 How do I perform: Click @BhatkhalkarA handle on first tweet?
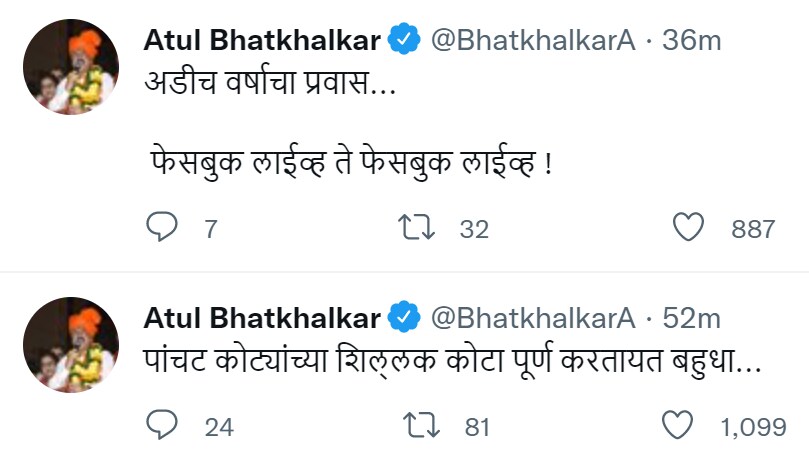click(533, 40)
